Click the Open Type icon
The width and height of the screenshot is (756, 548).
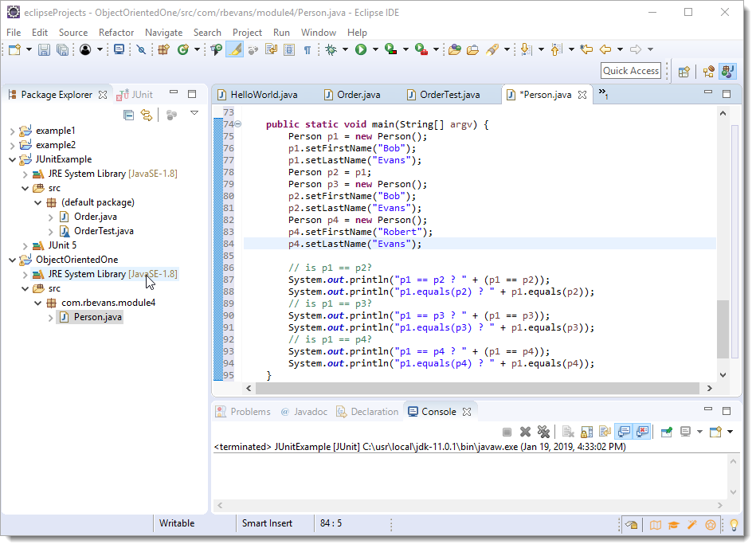[455, 49]
